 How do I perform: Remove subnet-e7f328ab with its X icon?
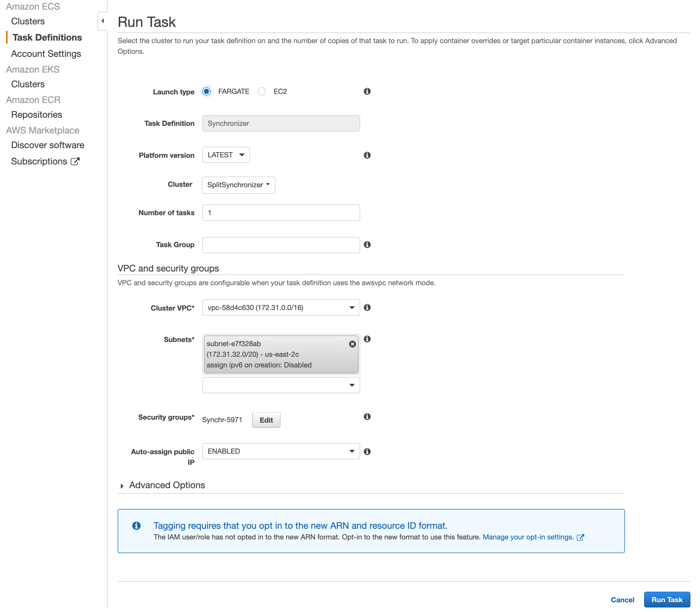352,344
